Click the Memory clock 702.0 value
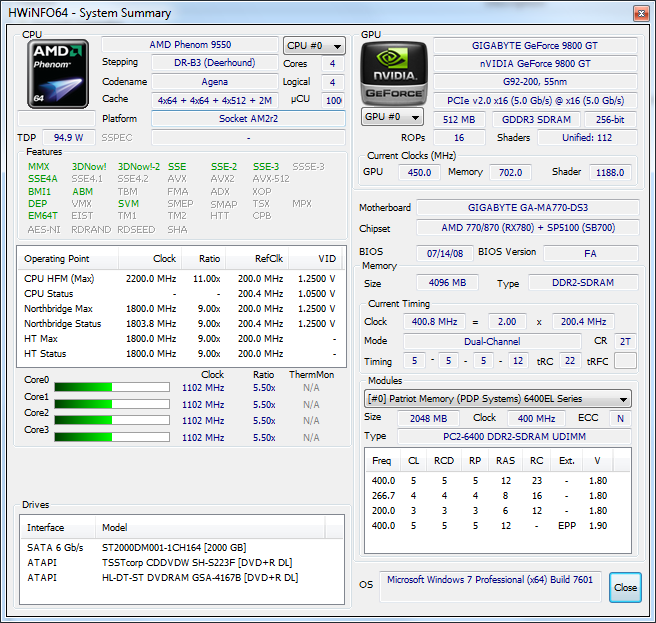This screenshot has height=623, width=656. click(510, 172)
